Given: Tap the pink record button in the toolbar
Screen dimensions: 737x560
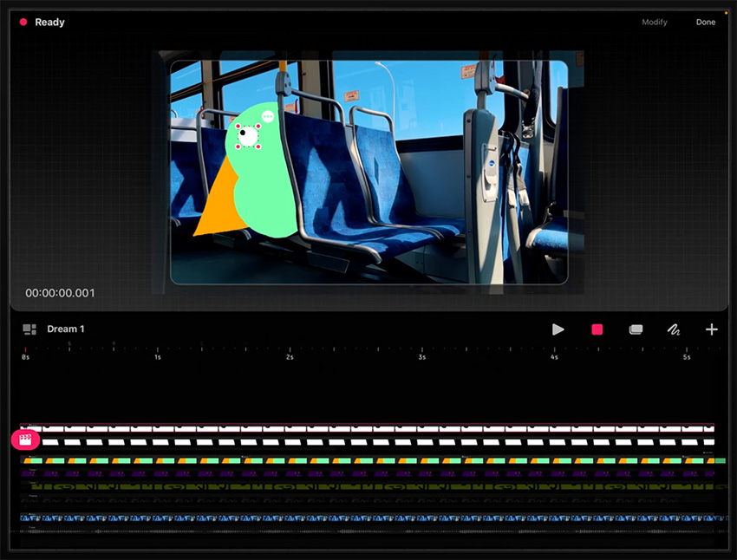Looking at the screenshot, I should [597, 329].
